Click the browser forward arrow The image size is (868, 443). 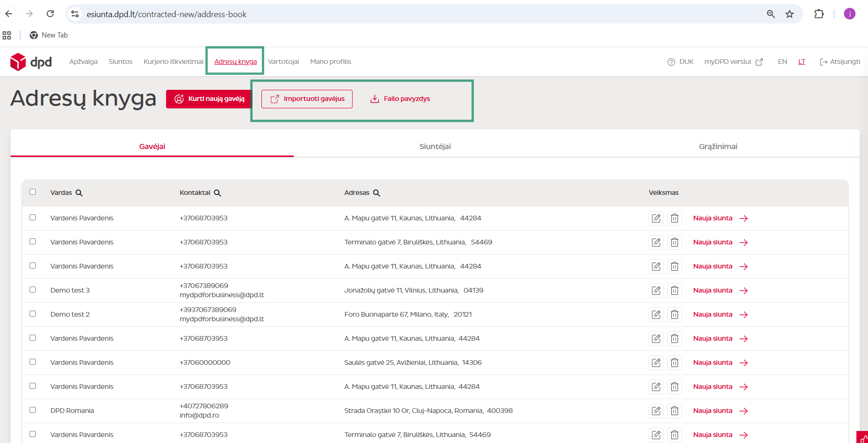point(29,14)
